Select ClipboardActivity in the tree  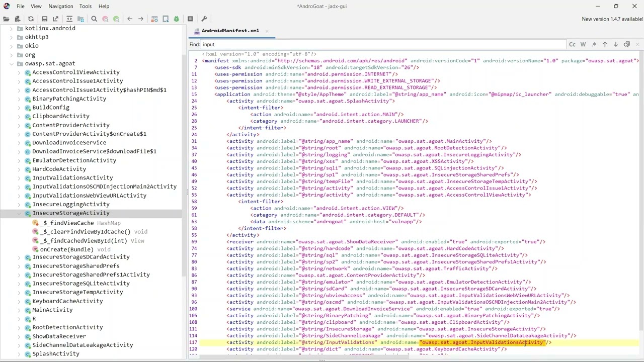[x=61, y=116]
